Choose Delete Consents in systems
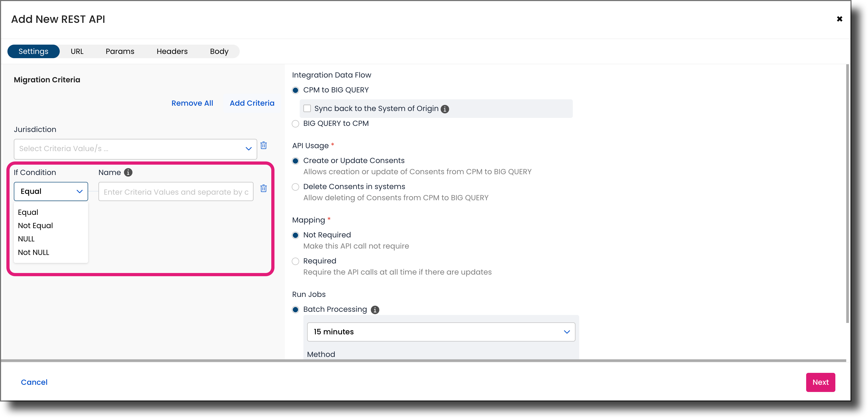Image resolution: width=868 pixels, height=418 pixels. (x=295, y=187)
